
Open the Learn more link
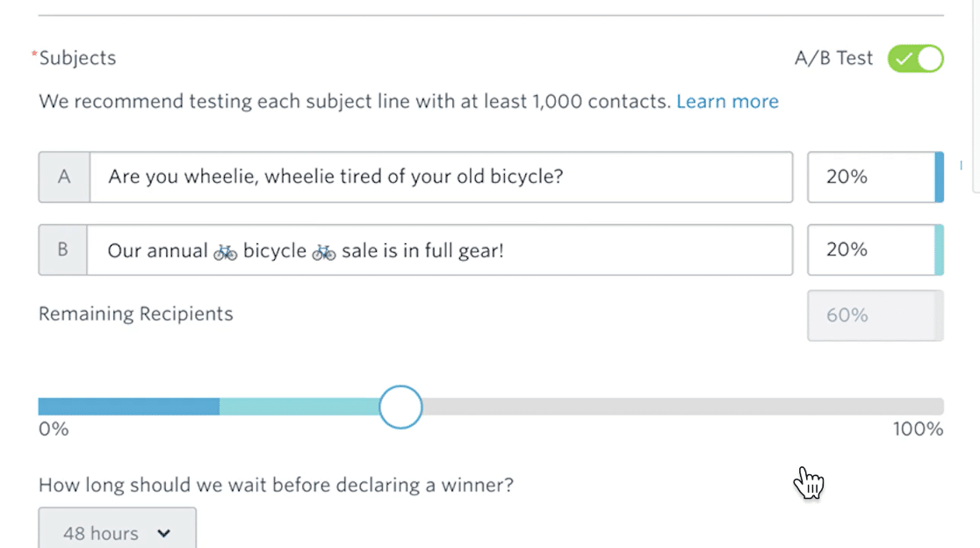click(727, 101)
